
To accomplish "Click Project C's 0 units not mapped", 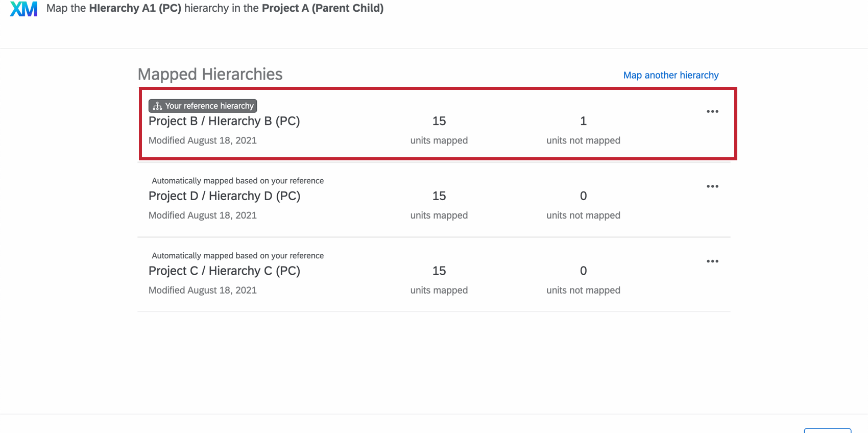I will pyautogui.click(x=583, y=271).
